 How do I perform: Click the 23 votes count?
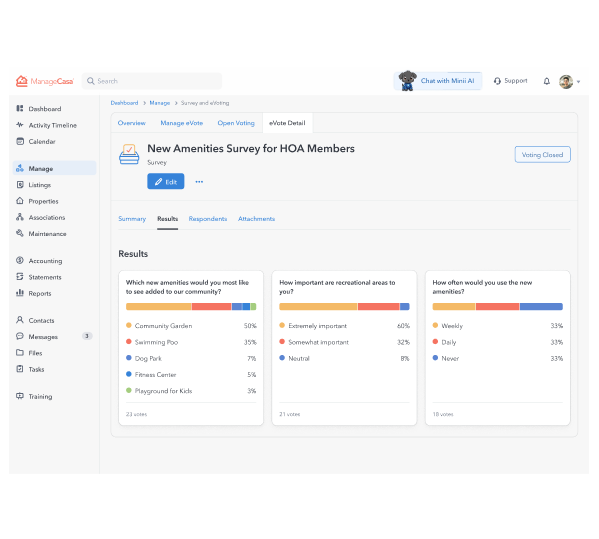[136, 414]
